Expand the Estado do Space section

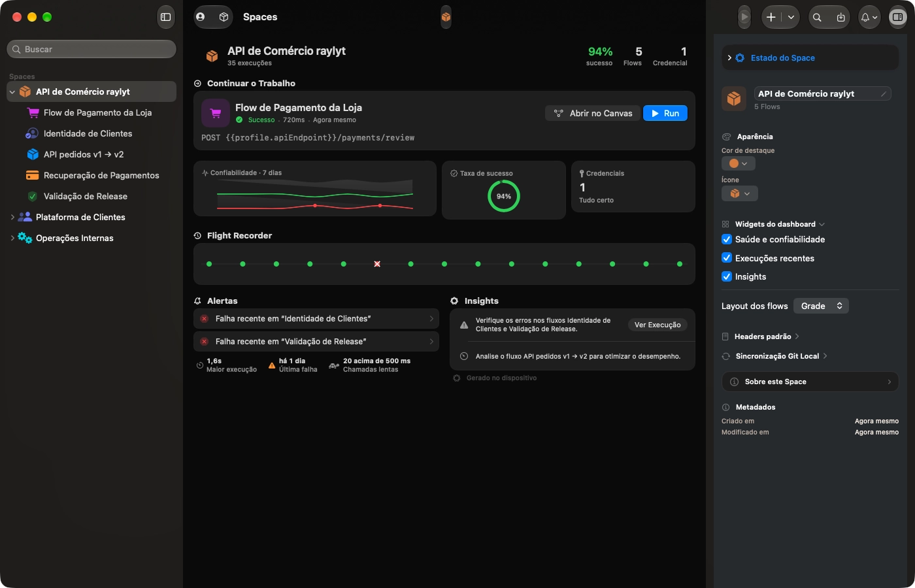point(729,58)
